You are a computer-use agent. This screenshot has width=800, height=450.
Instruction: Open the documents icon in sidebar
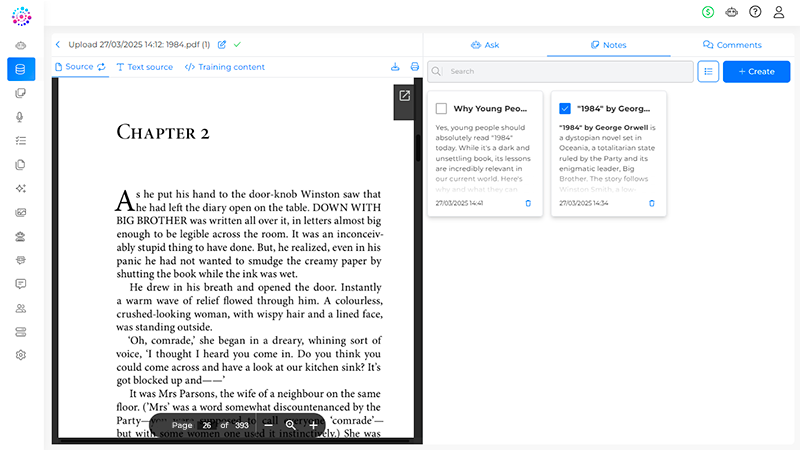(20, 165)
